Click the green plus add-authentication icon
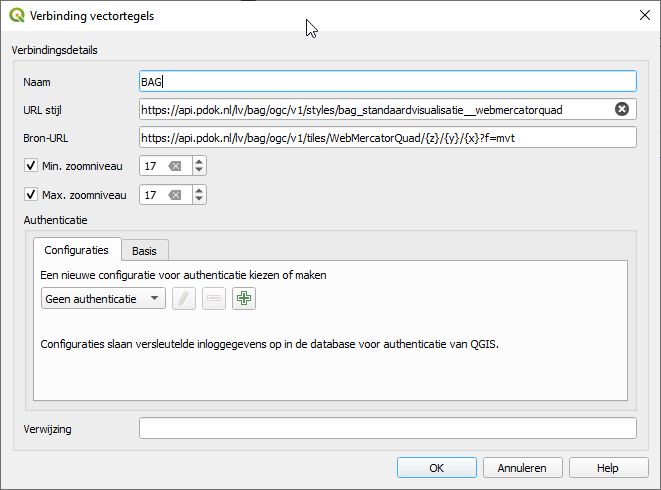This screenshot has height=490, width=661. tap(244, 299)
